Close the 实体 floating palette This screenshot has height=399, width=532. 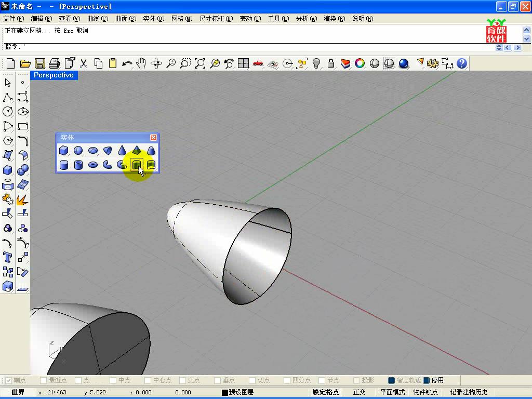pos(153,137)
